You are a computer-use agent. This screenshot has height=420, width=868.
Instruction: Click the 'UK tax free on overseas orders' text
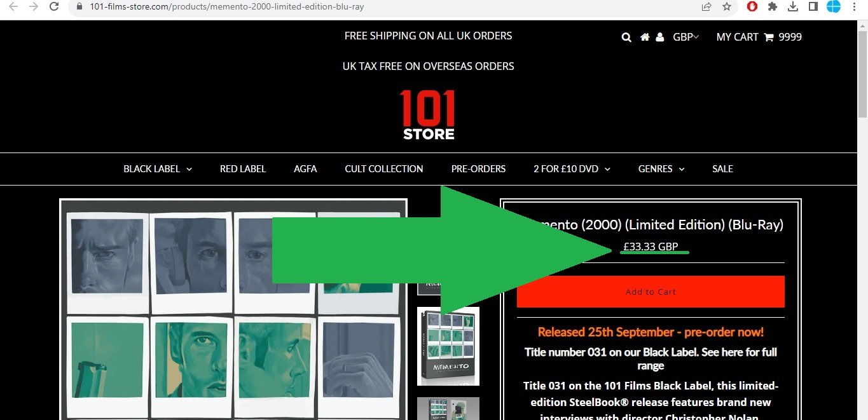(x=428, y=66)
